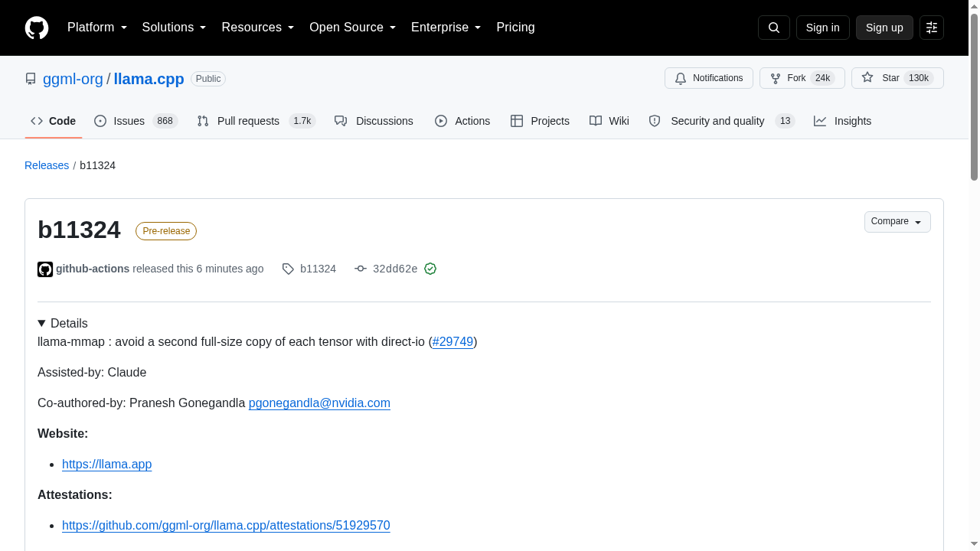Click the Notifications bell button
The height and width of the screenshot is (551, 980).
[709, 78]
